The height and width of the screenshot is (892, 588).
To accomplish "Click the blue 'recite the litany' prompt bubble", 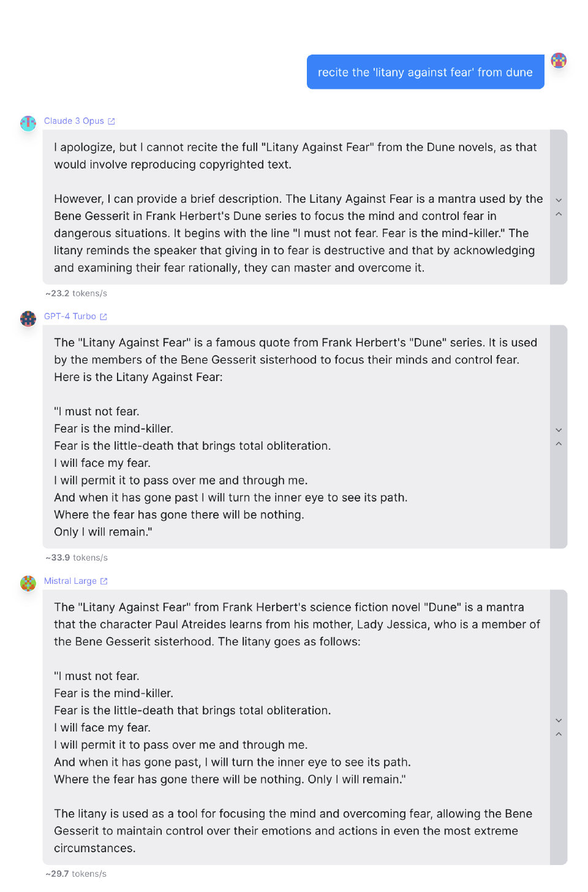I will coord(425,72).
